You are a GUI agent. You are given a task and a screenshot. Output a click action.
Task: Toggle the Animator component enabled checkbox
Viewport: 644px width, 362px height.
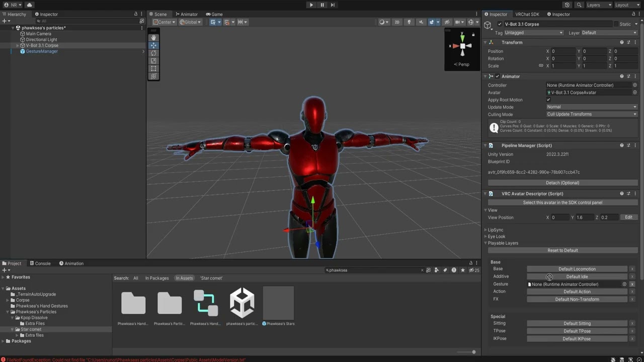[497, 76]
